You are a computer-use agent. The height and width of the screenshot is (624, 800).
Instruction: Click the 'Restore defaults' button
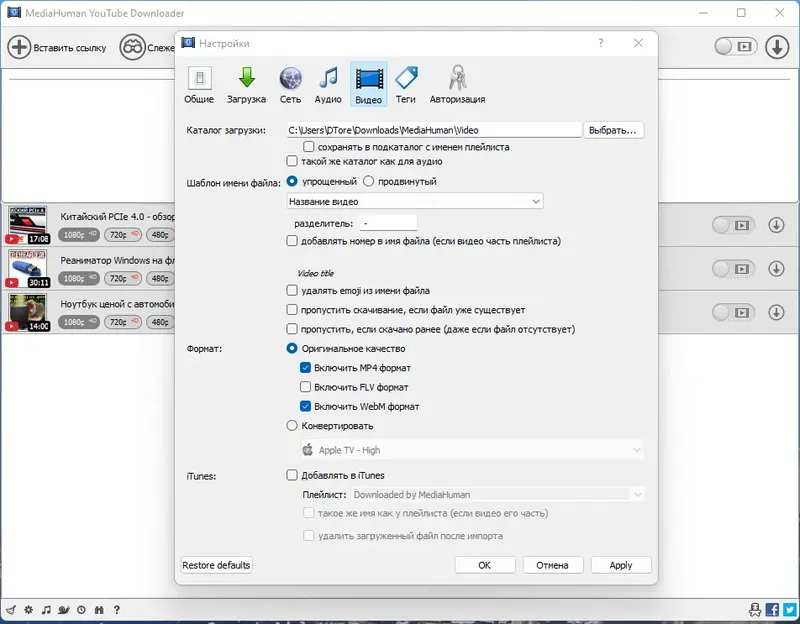(x=216, y=565)
